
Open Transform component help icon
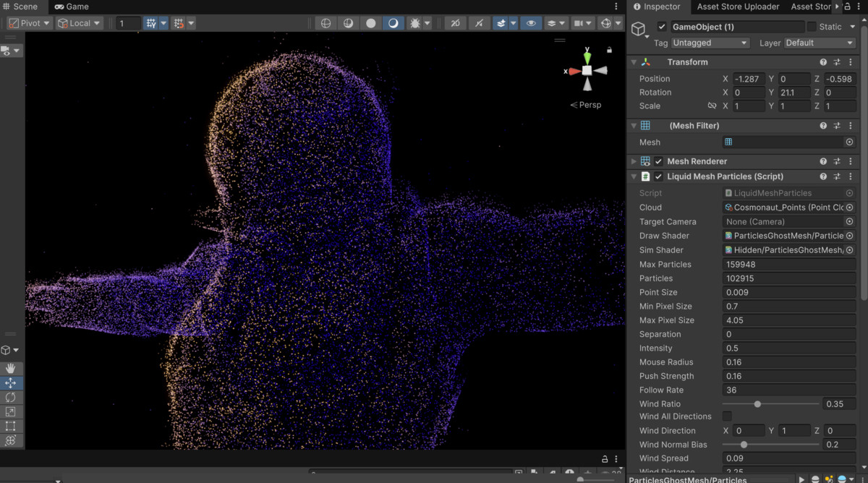823,62
